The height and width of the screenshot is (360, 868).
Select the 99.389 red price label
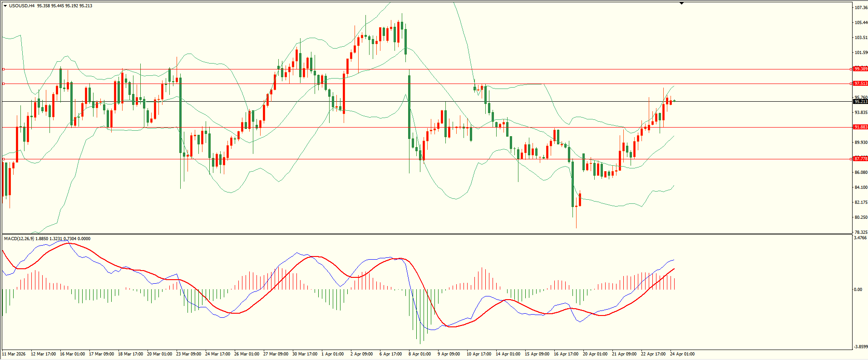coord(860,69)
